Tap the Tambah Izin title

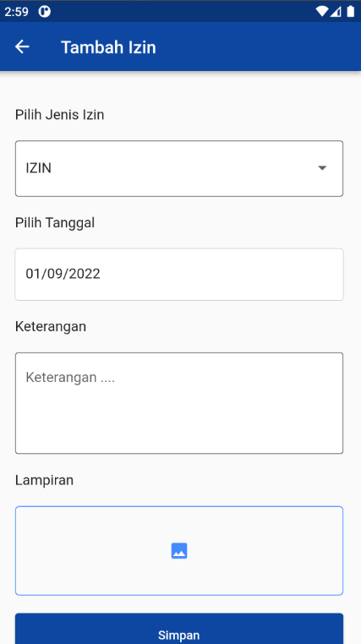108,47
